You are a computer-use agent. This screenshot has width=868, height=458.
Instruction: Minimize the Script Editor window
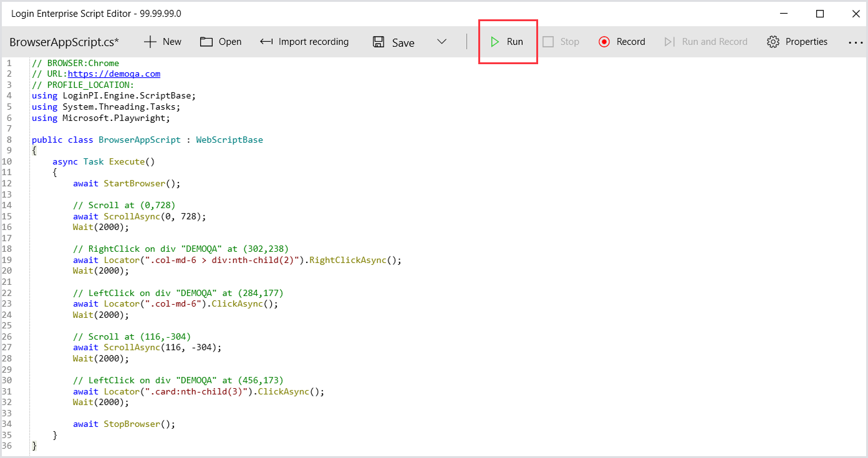(784, 14)
